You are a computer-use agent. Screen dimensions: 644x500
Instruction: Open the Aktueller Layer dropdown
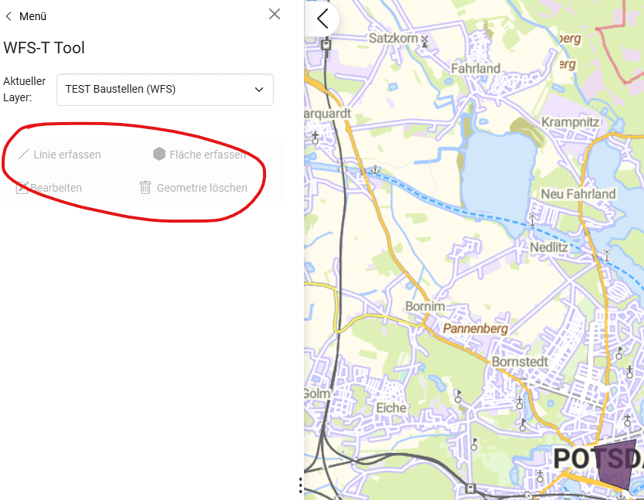pyautogui.click(x=165, y=89)
